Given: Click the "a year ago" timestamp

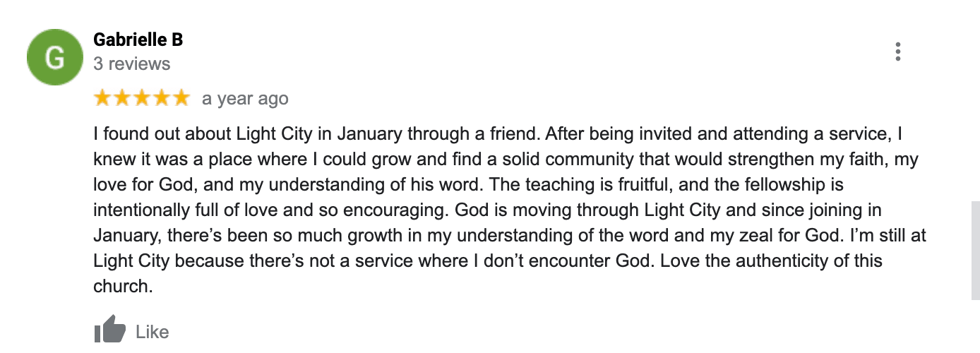Looking at the screenshot, I should [x=245, y=99].
